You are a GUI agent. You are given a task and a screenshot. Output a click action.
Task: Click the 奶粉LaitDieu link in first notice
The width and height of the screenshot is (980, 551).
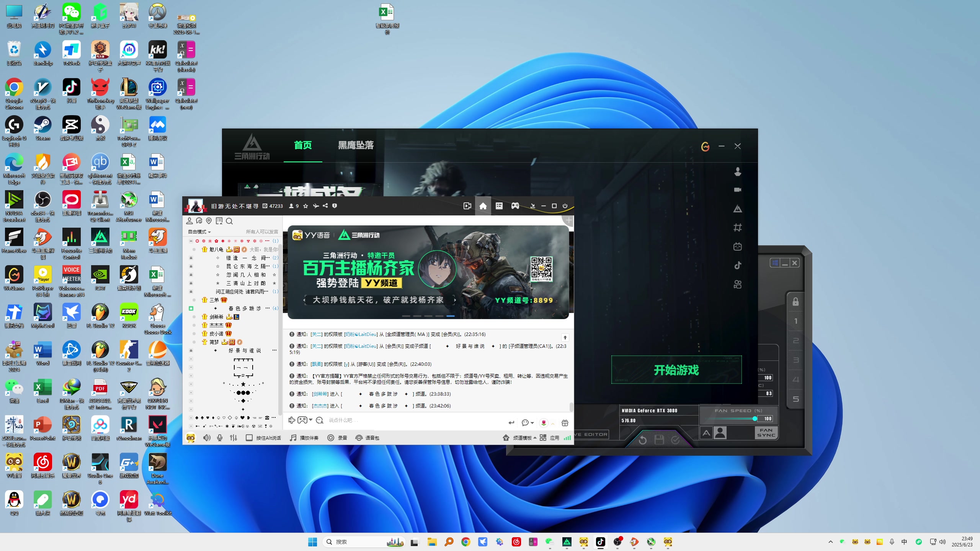(x=361, y=334)
